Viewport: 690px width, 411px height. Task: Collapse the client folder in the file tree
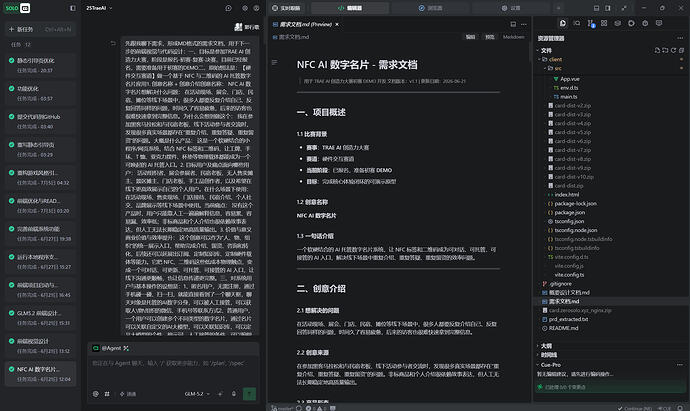(x=552, y=59)
